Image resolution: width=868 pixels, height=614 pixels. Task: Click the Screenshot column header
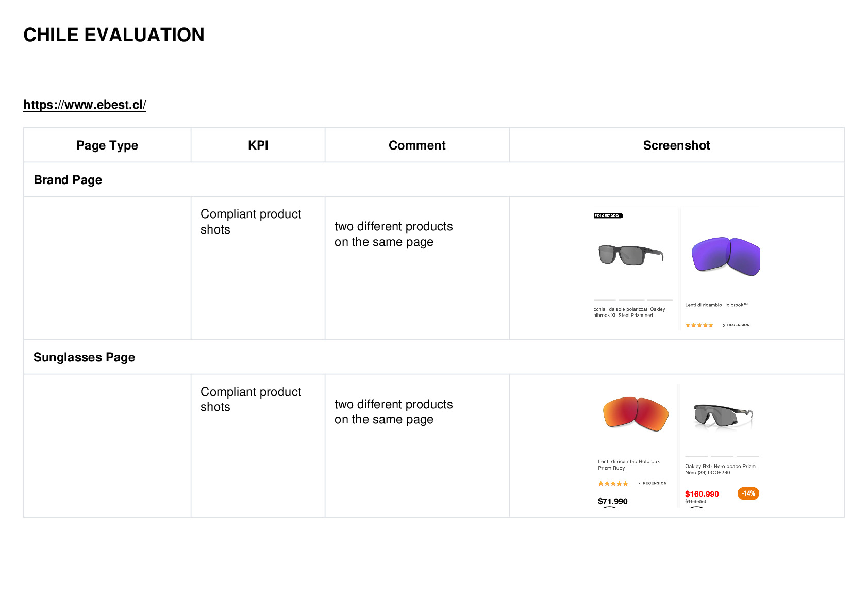[676, 145]
